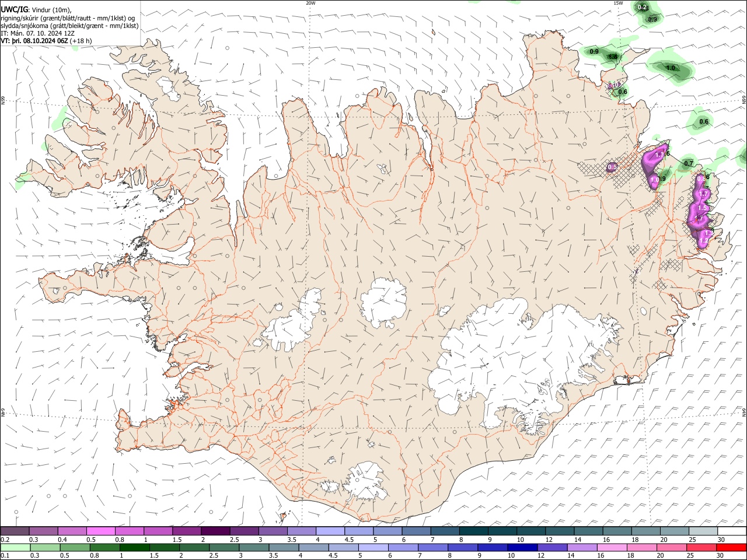The width and height of the screenshot is (747, 560).
Task: Click the legend line starting "slydda/snjókoma"
Action: point(69,26)
